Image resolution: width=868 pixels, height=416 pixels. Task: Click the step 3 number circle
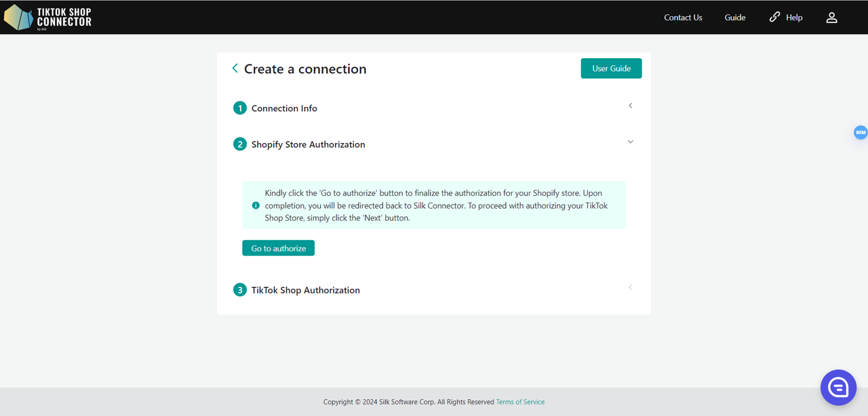point(239,290)
